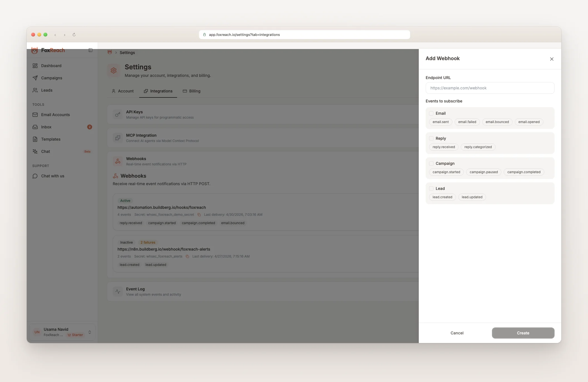Open Campaigns via paper plane icon

(35, 78)
